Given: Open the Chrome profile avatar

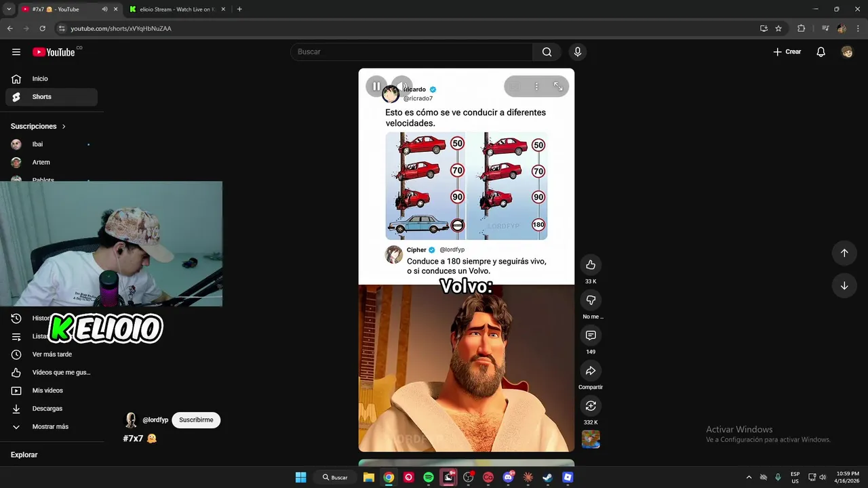Looking at the screenshot, I should tap(842, 28).
